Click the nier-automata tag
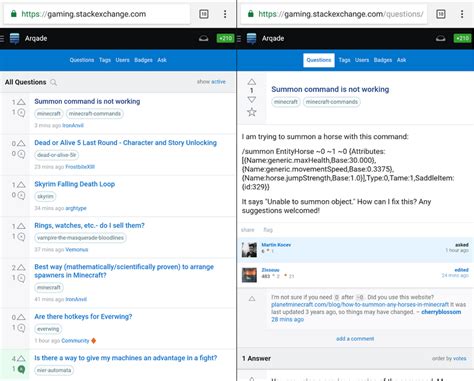The height and width of the screenshot is (381, 474). coord(54,370)
